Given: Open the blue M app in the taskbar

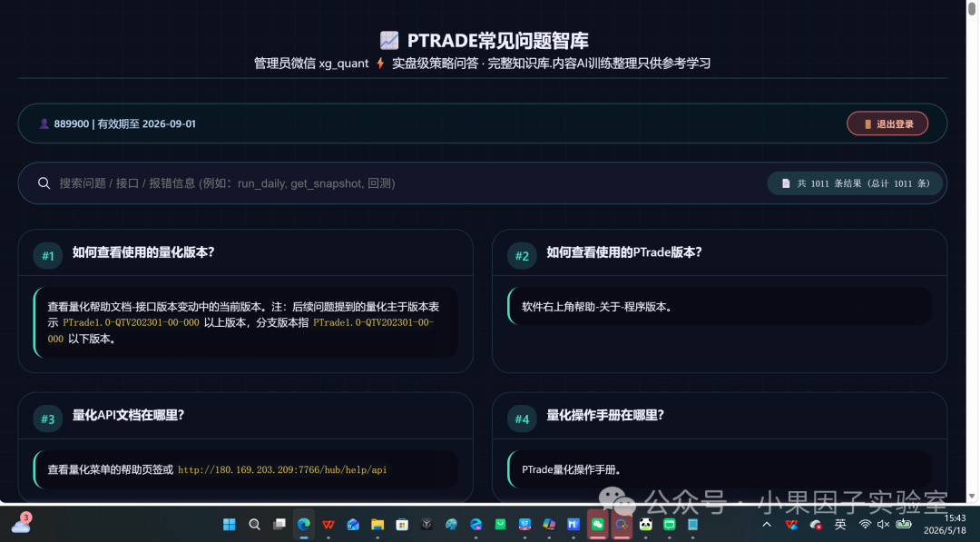Looking at the screenshot, I should coord(573,525).
